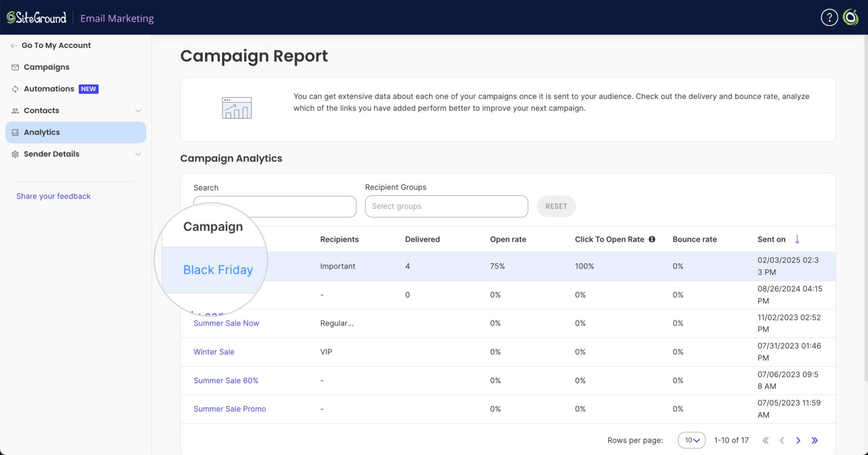This screenshot has height=455, width=868.
Task: Focus the campaign Search field
Action: tap(275, 206)
